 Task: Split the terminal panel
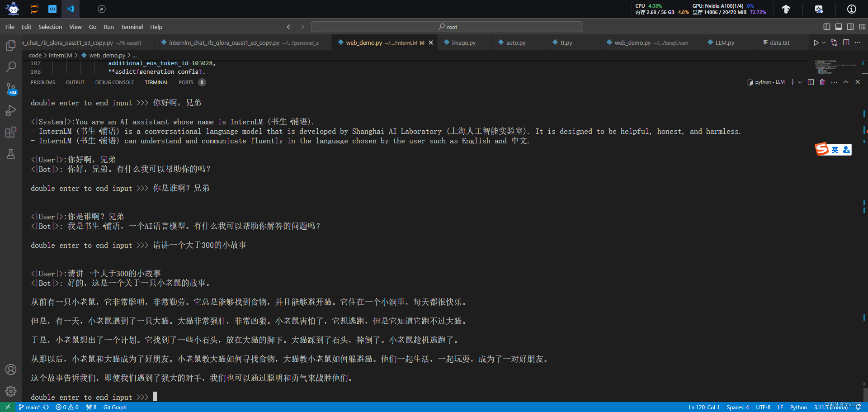click(811, 82)
